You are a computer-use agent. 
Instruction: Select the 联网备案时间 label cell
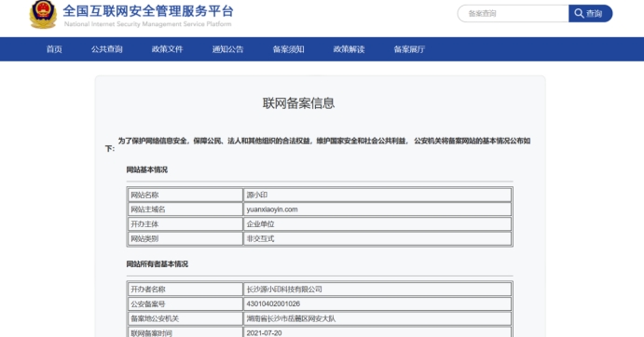[185, 332]
